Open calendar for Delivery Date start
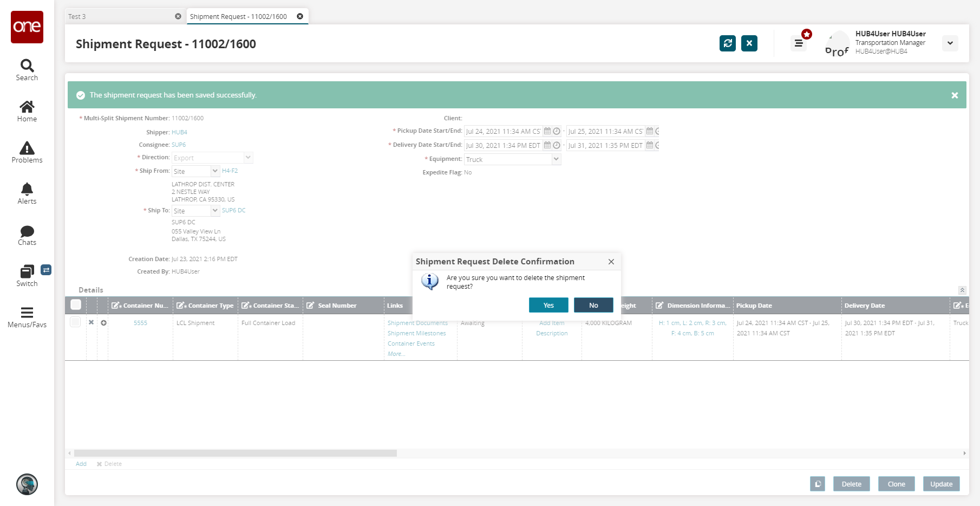 coord(547,145)
